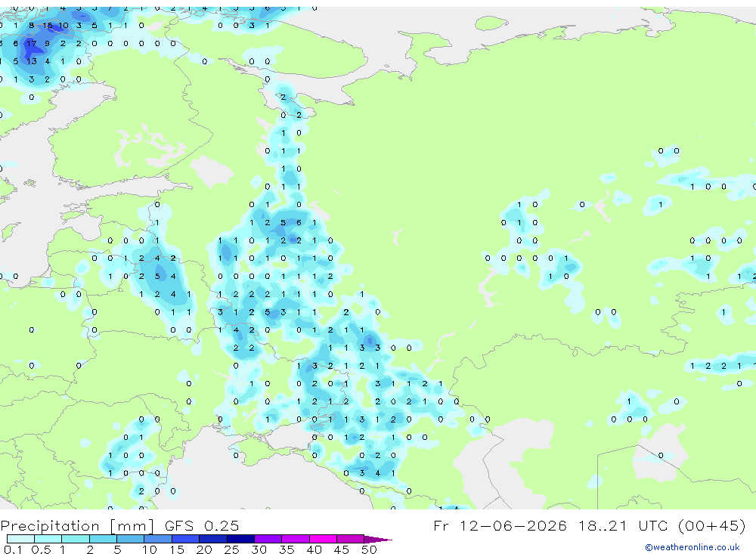Select the violet 30–35 legend swatch
Viewport: 756px width, 554px height.
pos(268,539)
